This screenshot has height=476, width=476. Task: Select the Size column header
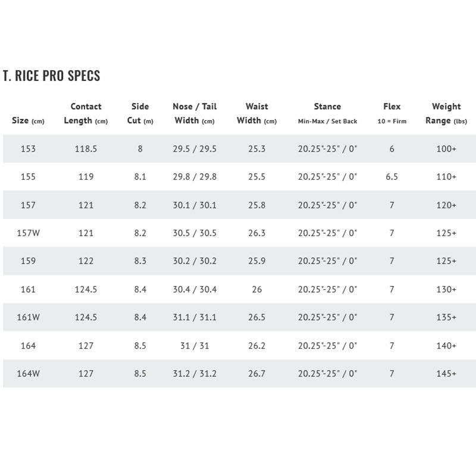pyautogui.click(x=28, y=121)
